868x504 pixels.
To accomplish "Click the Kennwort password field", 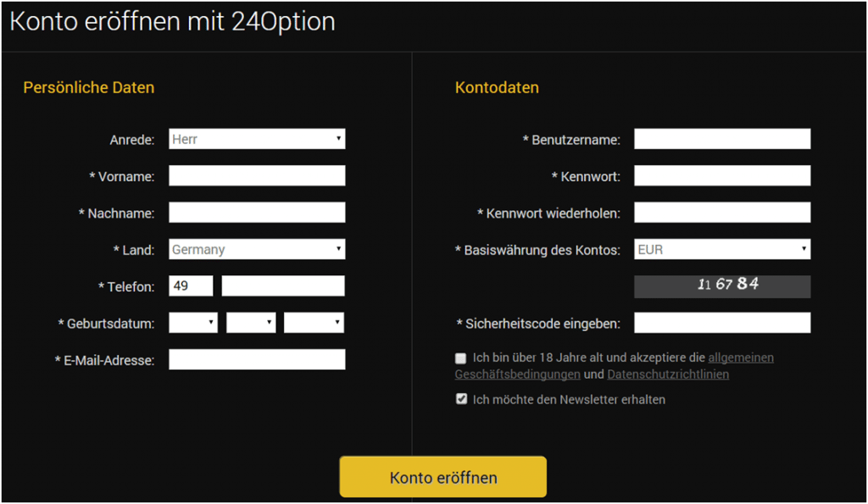I will click(x=722, y=176).
